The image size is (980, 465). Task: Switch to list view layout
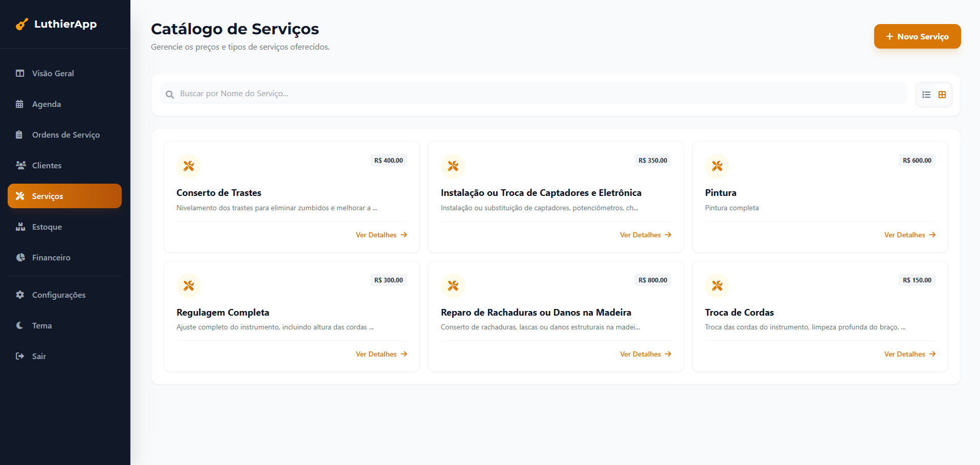[x=926, y=95]
